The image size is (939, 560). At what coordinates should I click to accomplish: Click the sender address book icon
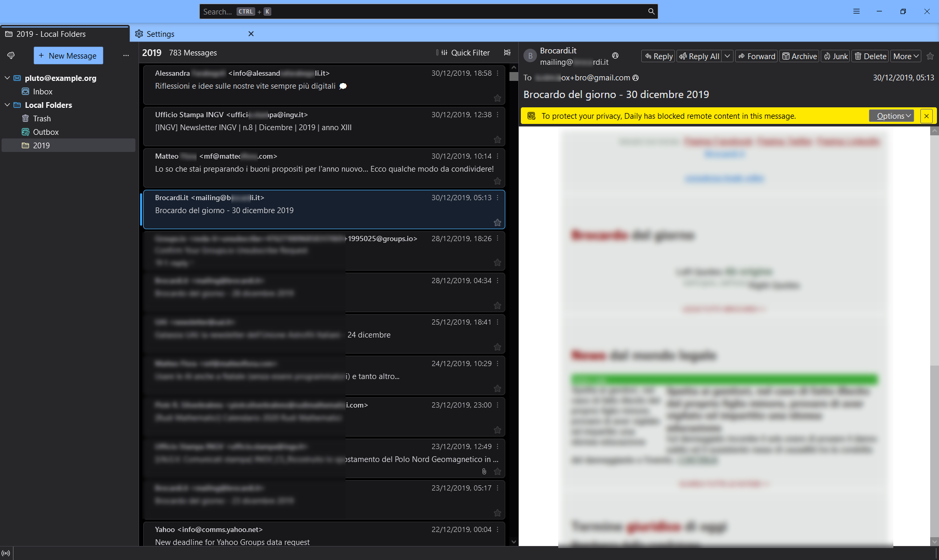click(615, 55)
